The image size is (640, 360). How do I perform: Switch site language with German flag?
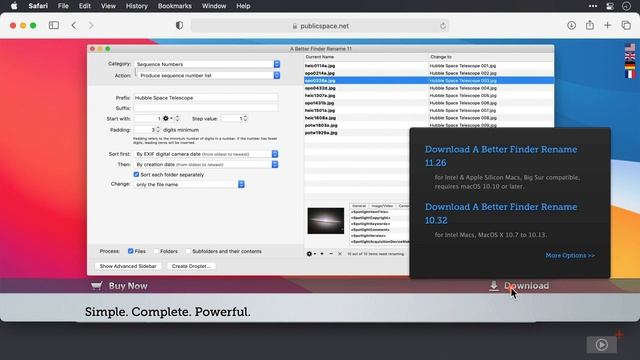tap(630, 65)
